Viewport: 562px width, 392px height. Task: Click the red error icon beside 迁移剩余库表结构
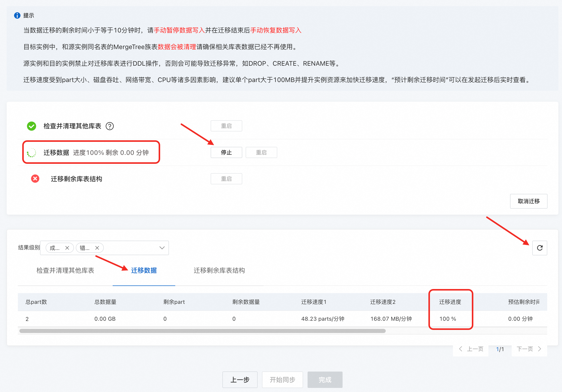pos(35,179)
